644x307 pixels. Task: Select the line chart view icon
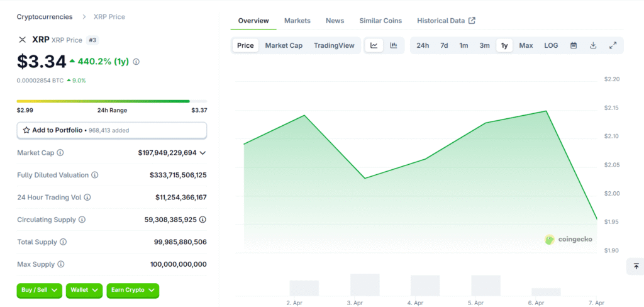pyautogui.click(x=374, y=46)
